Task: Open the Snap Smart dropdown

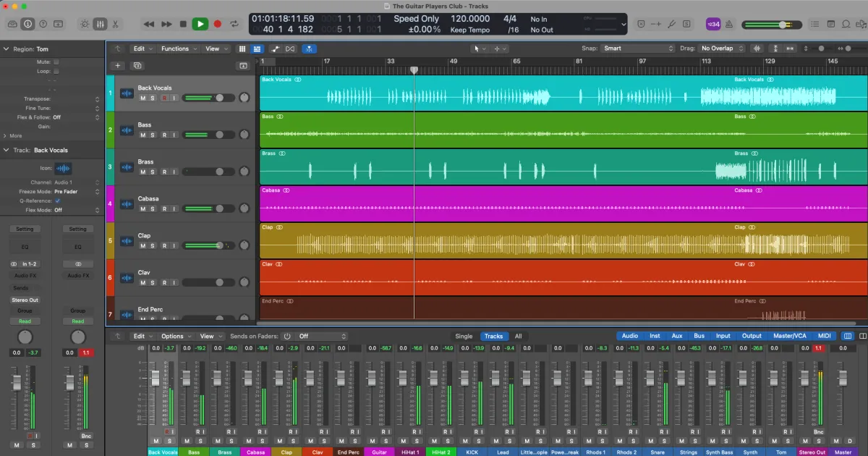Action: [x=637, y=48]
